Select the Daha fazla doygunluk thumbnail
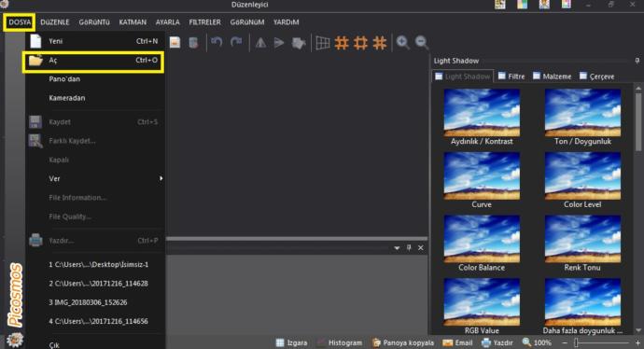 582,302
